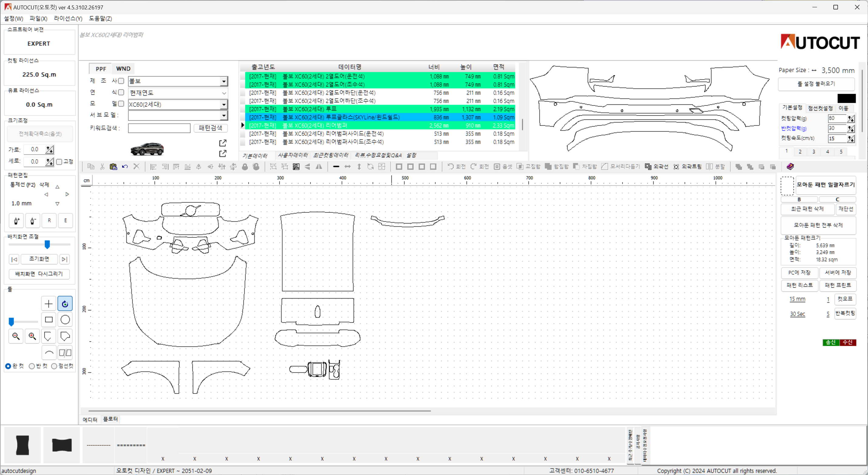Select the circle shape tool
Viewport: 868px width, 475px height.
tap(65, 319)
